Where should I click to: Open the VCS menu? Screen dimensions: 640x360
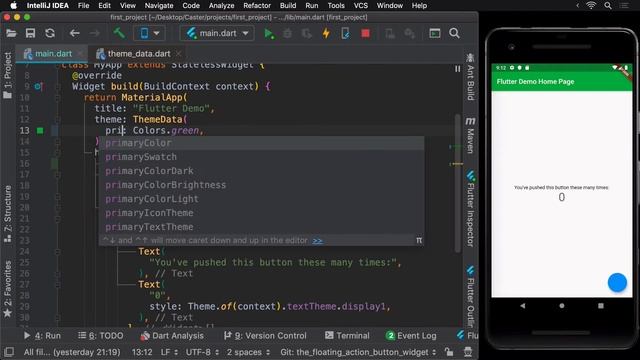(360, 6)
